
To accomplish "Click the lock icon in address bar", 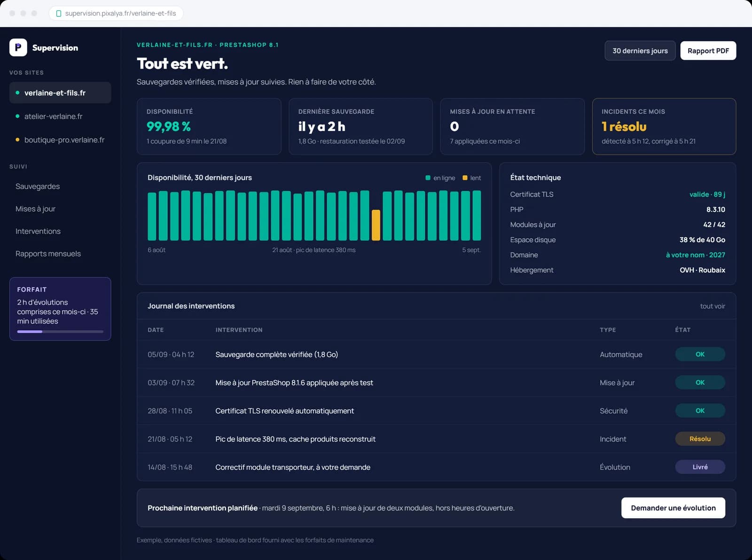I will pos(59,14).
